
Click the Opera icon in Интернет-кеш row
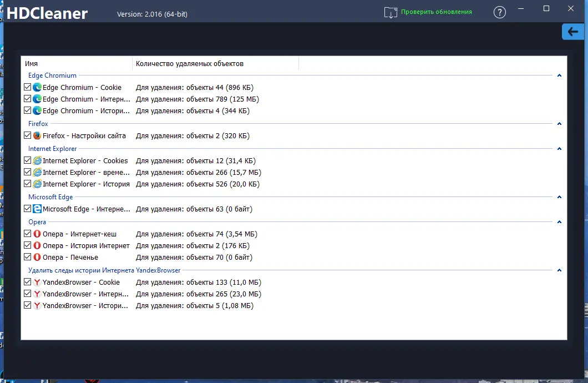coord(37,234)
